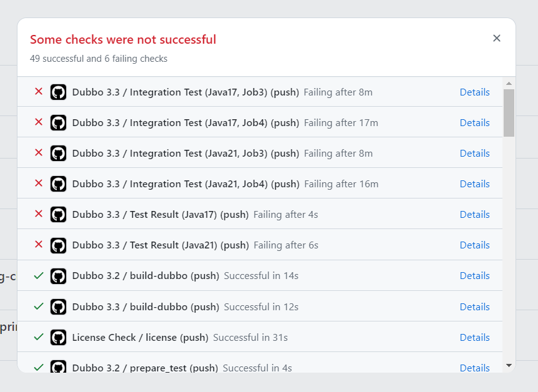Open Details for License Check / license

[x=474, y=338]
